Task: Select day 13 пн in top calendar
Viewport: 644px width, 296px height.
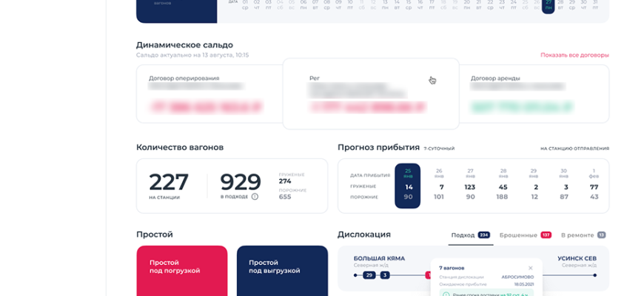Action: 384,7
